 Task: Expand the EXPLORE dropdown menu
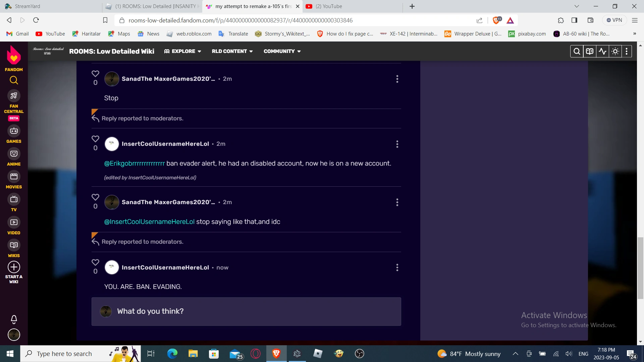[x=183, y=51]
